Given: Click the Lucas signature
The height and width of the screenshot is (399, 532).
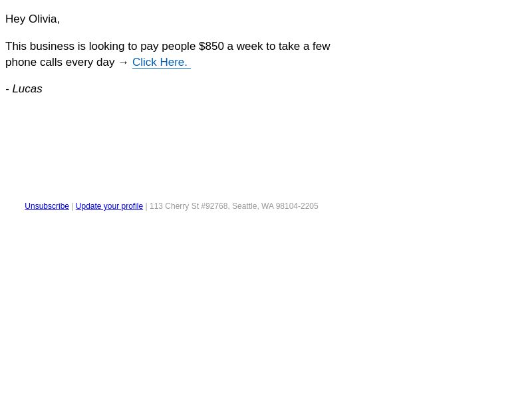Looking at the screenshot, I should (27, 89).
